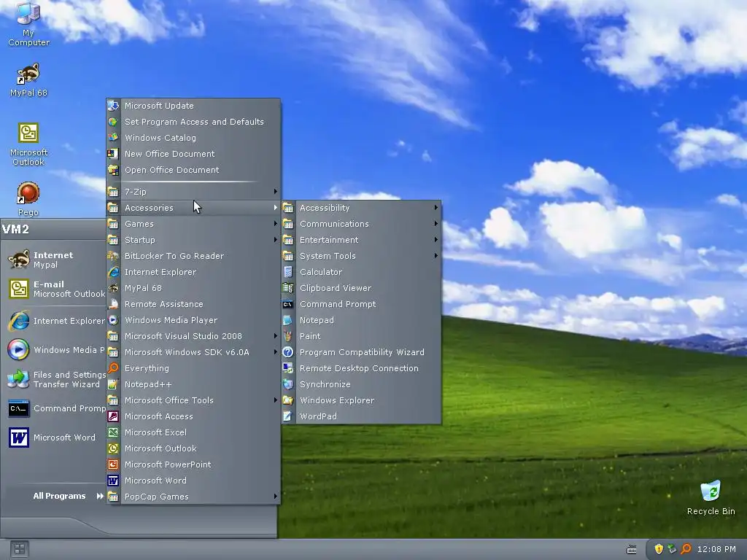This screenshot has width=747, height=560.
Task: Open the Microsoft Outlook desktop icon
Action: [28, 144]
